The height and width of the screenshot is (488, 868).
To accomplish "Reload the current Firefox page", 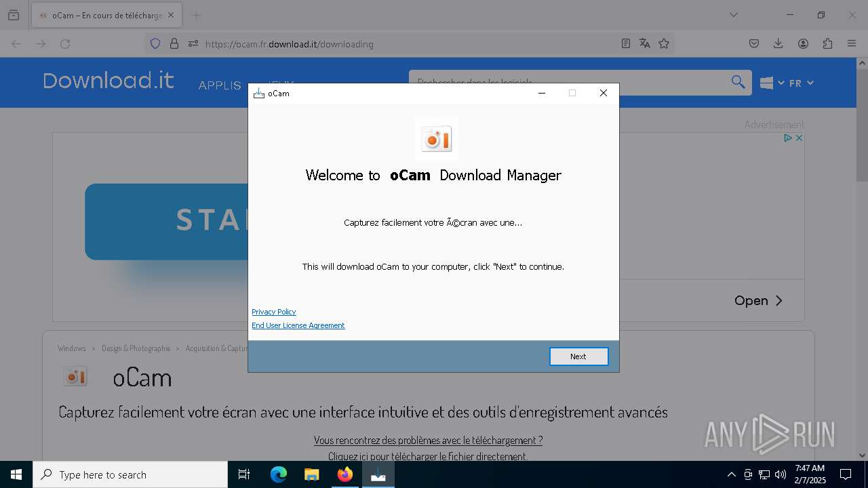I will [x=65, y=43].
